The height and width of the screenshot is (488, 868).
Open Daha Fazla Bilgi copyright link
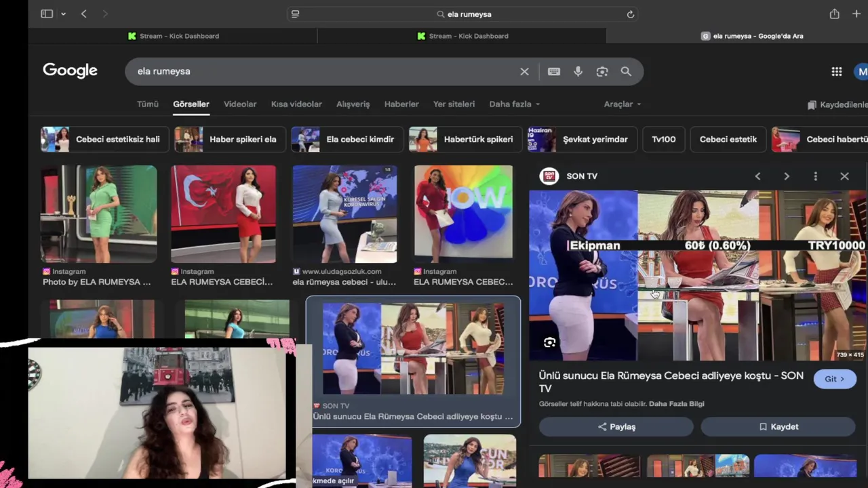pos(676,404)
